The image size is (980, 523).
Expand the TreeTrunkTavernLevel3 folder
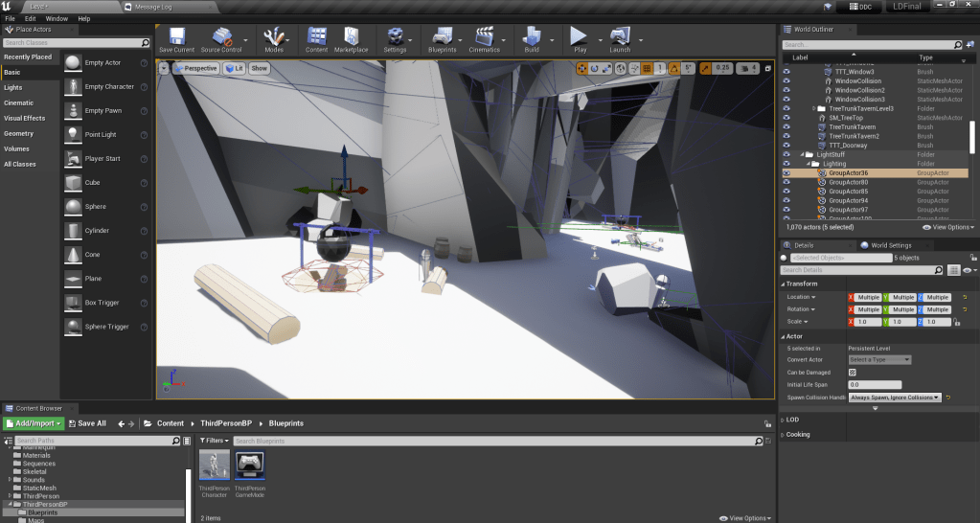(x=813, y=108)
